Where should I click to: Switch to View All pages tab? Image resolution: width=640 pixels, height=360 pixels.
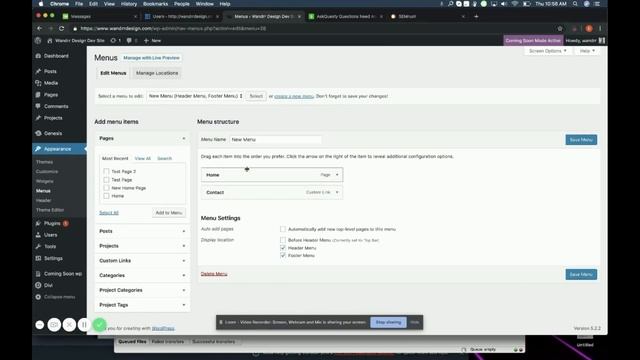142,158
